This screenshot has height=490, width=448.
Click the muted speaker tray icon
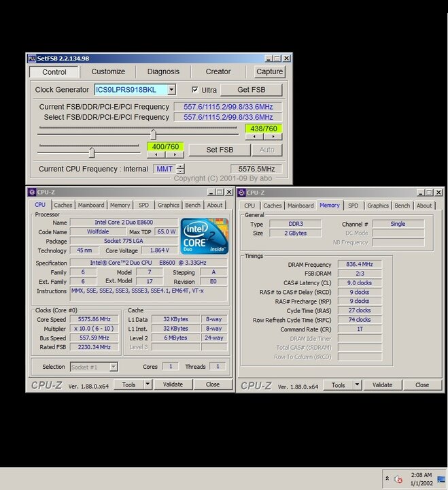tap(398, 479)
